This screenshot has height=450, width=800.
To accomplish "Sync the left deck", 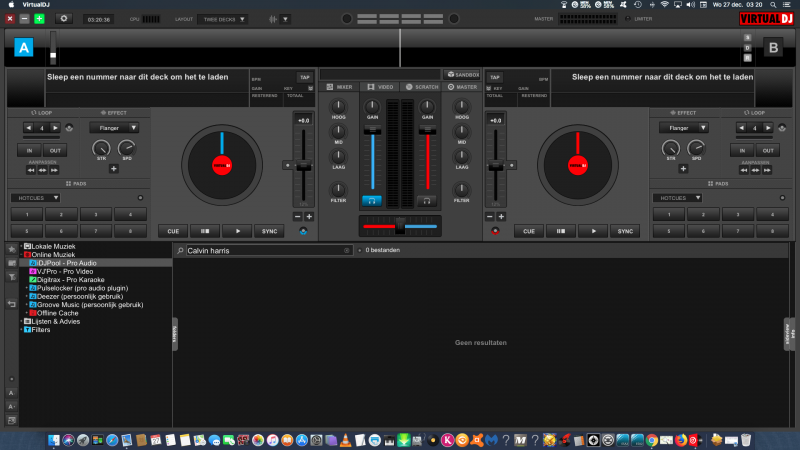I will (269, 231).
